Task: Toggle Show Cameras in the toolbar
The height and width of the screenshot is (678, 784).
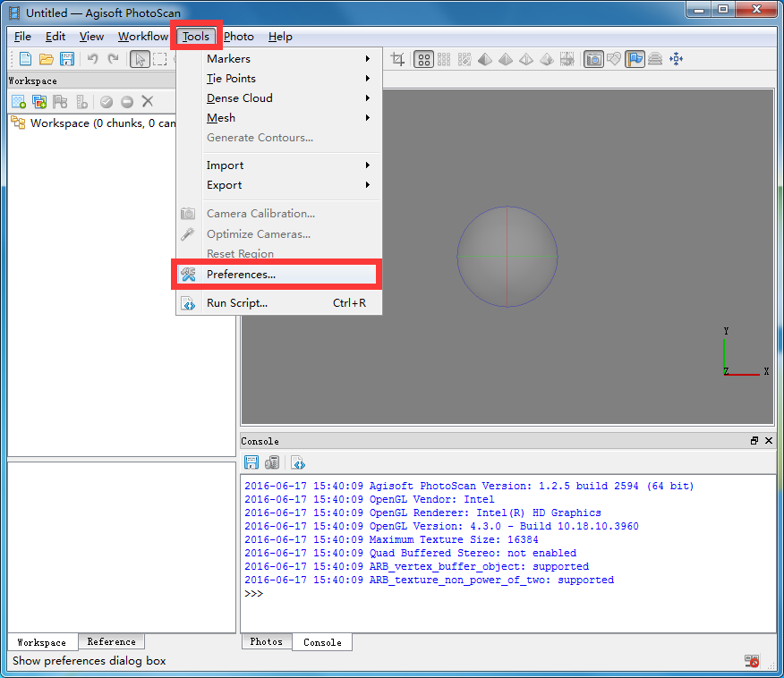Action: [x=593, y=59]
